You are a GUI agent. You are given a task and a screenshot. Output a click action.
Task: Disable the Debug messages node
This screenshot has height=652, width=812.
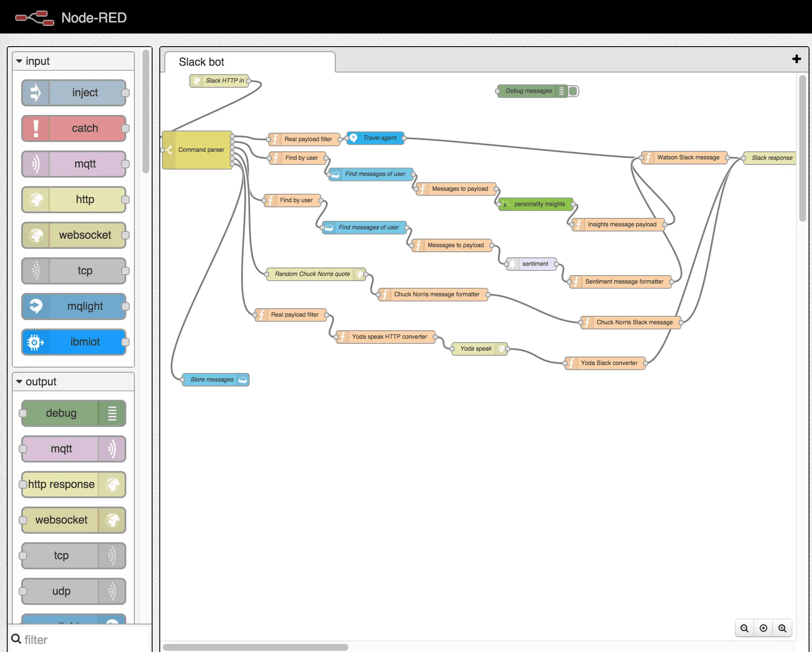tap(573, 91)
